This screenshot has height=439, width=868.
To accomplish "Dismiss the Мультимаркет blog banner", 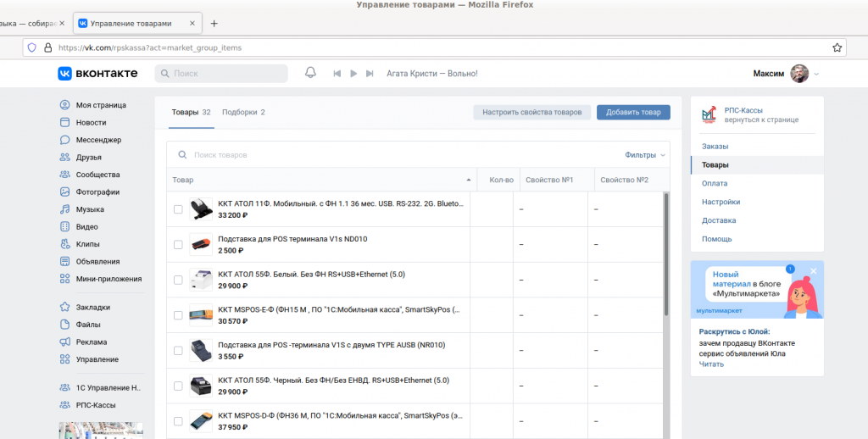I will coord(813,270).
